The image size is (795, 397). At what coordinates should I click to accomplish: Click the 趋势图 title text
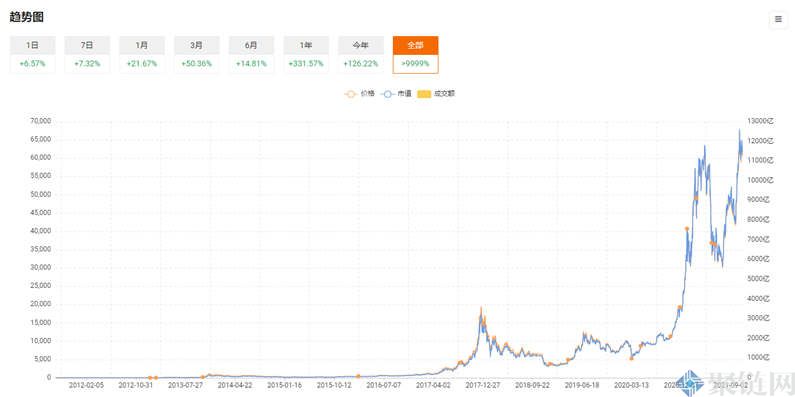(26, 17)
